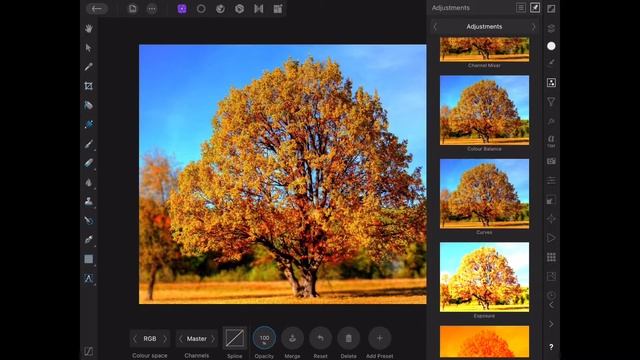Tap the back arrow button

pos(97,9)
